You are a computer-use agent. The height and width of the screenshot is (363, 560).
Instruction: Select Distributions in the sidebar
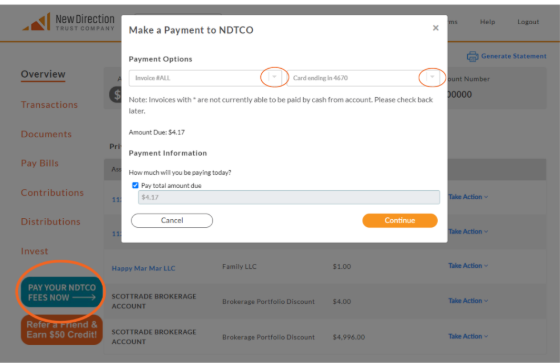50,222
